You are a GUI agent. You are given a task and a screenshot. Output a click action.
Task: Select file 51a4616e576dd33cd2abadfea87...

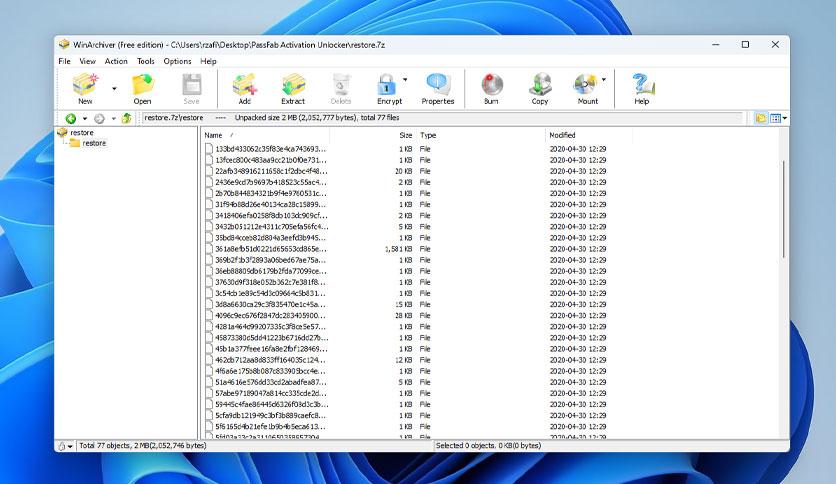[x=270, y=382]
